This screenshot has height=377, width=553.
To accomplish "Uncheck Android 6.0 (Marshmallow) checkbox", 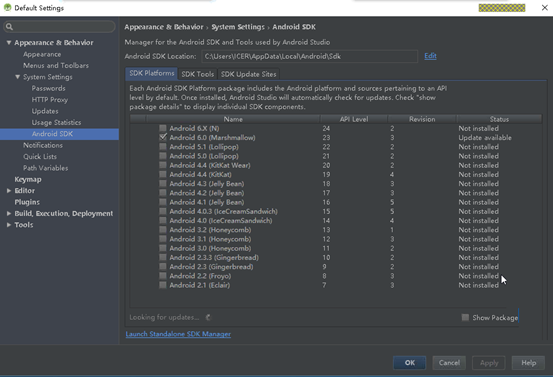I will coord(163,137).
